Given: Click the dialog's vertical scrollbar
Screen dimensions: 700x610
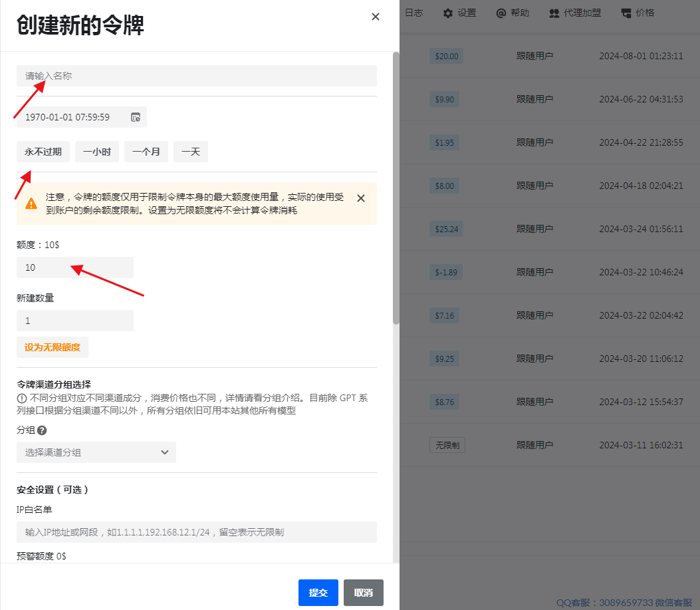Looking at the screenshot, I should pyautogui.click(x=396, y=188).
